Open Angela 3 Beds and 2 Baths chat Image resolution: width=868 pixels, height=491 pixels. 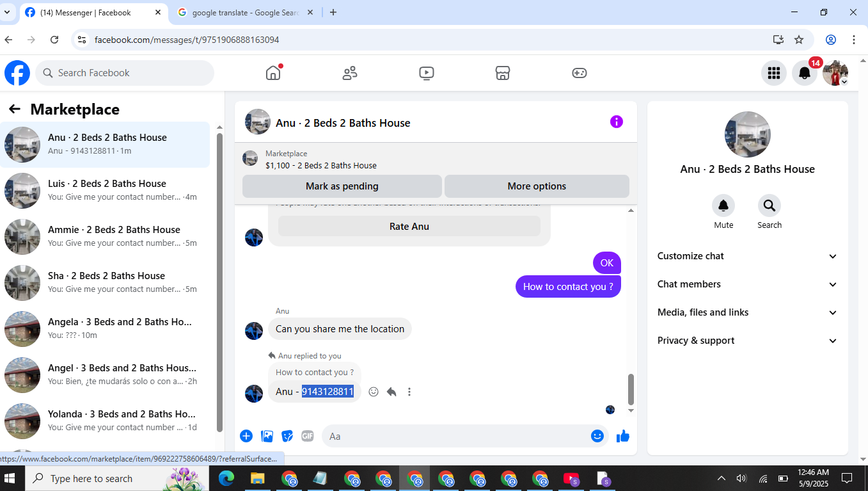pyautogui.click(x=105, y=329)
